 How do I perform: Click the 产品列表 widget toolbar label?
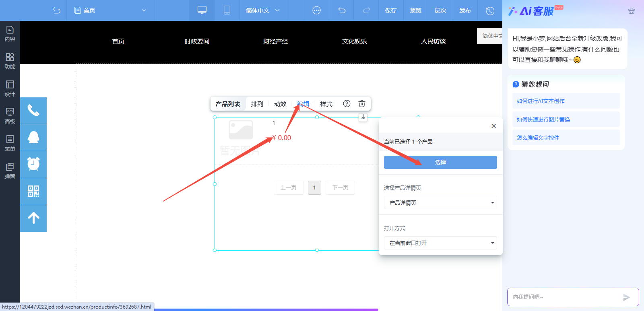coord(228,104)
